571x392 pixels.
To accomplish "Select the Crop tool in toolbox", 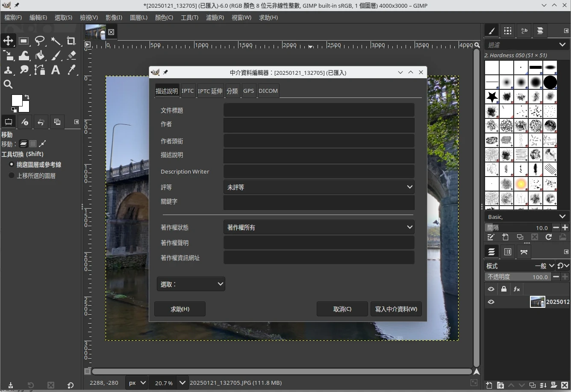I will (x=71, y=41).
